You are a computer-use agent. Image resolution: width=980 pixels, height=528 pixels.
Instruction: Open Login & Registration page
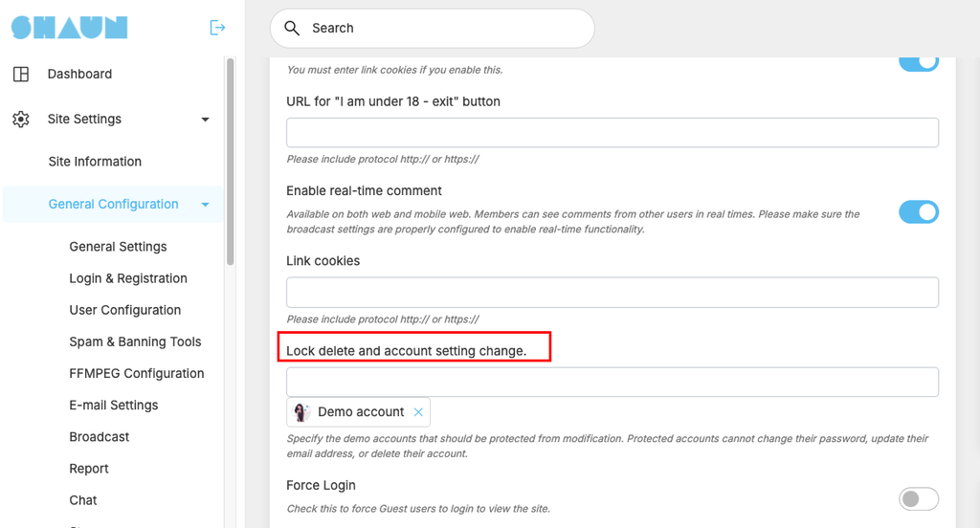coord(128,278)
